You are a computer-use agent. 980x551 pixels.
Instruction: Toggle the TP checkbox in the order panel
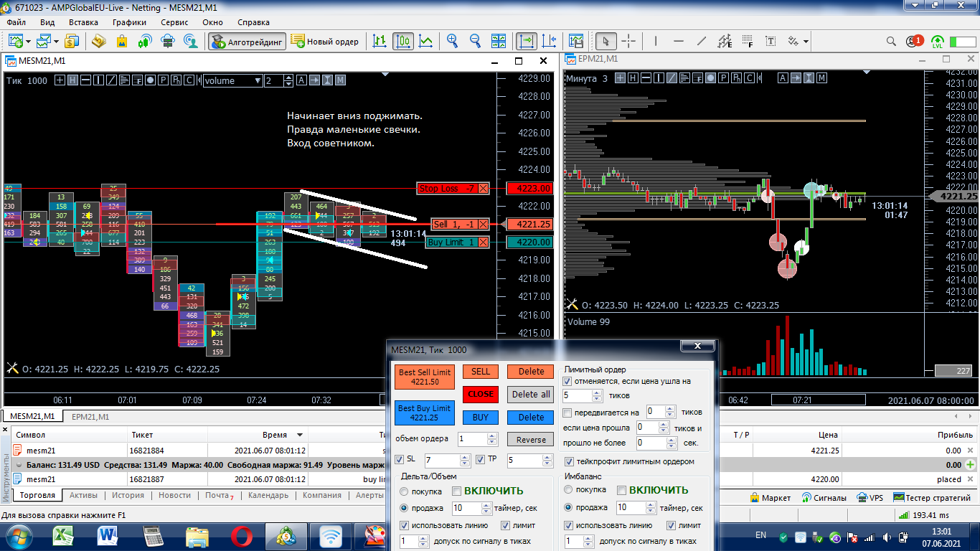tap(481, 460)
